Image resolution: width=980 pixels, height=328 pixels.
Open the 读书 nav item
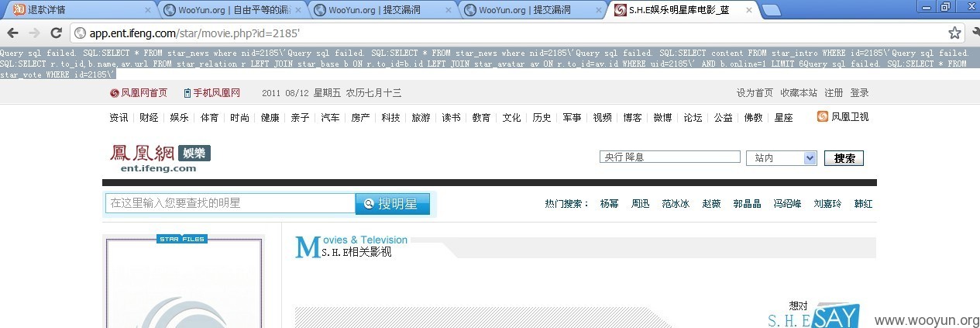pos(451,118)
